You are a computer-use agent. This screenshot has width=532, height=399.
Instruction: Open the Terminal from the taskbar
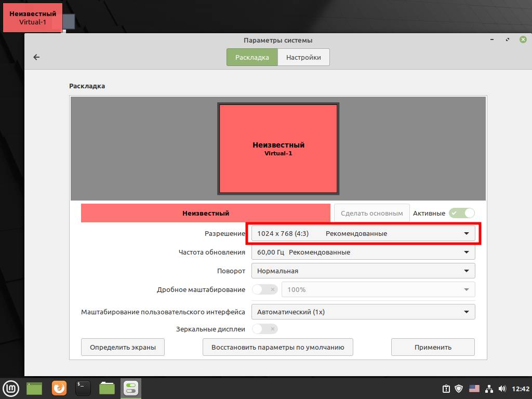coord(83,388)
